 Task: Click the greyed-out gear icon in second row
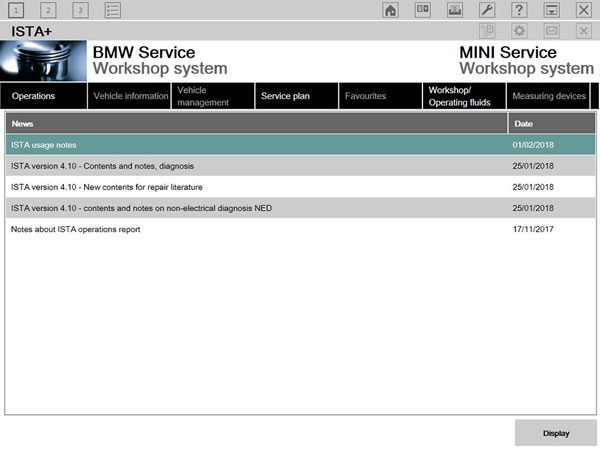519,31
